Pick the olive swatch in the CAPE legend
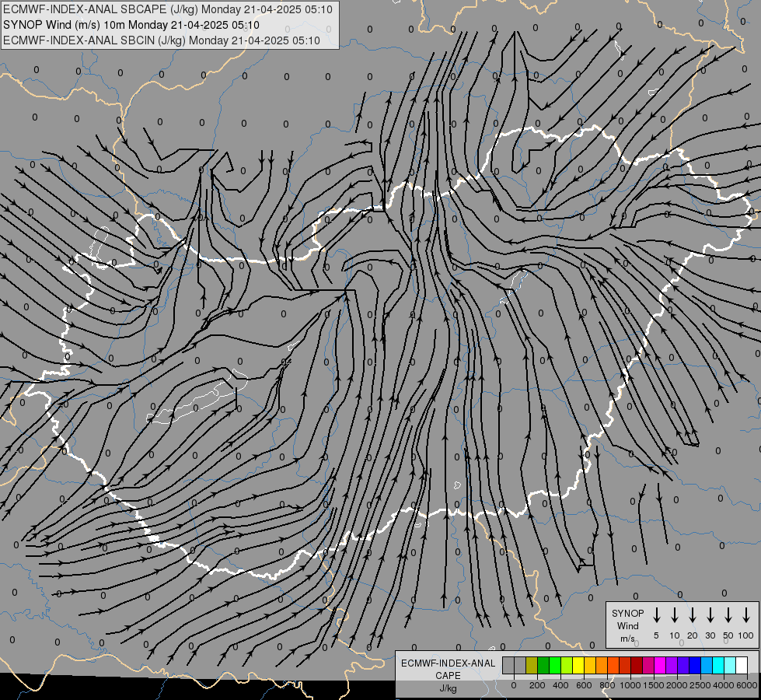Screen dimensions: 761x700 [x=532, y=665]
